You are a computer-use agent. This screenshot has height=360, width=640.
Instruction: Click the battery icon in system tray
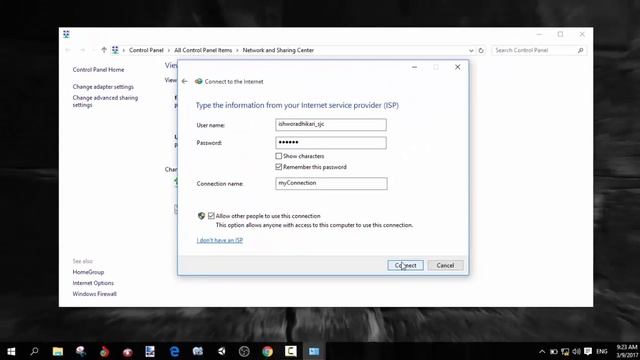(554, 351)
